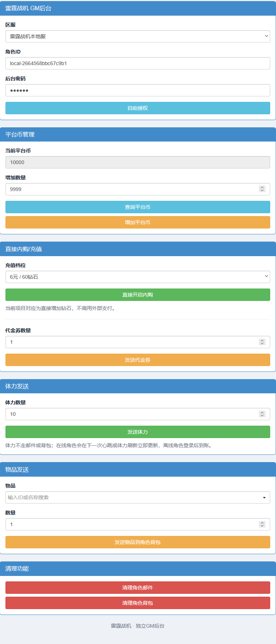Click the 代金券数量 spinner arrows
276x644 pixels.
click(x=262, y=342)
